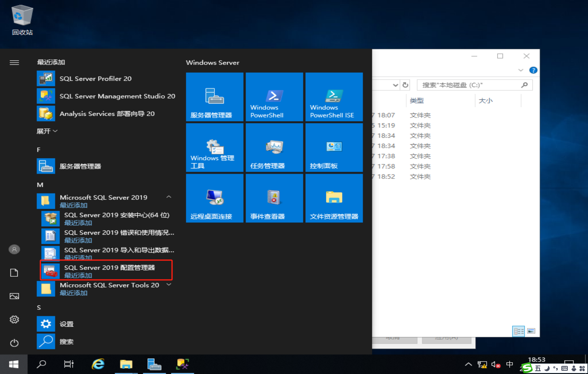Click the Windows Server tile group title

click(x=212, y=63)
